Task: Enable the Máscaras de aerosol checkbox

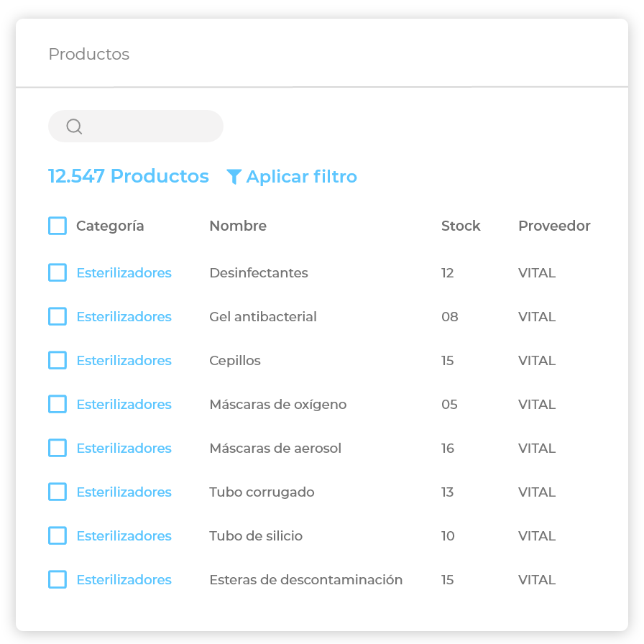Action: pos(57,448)
